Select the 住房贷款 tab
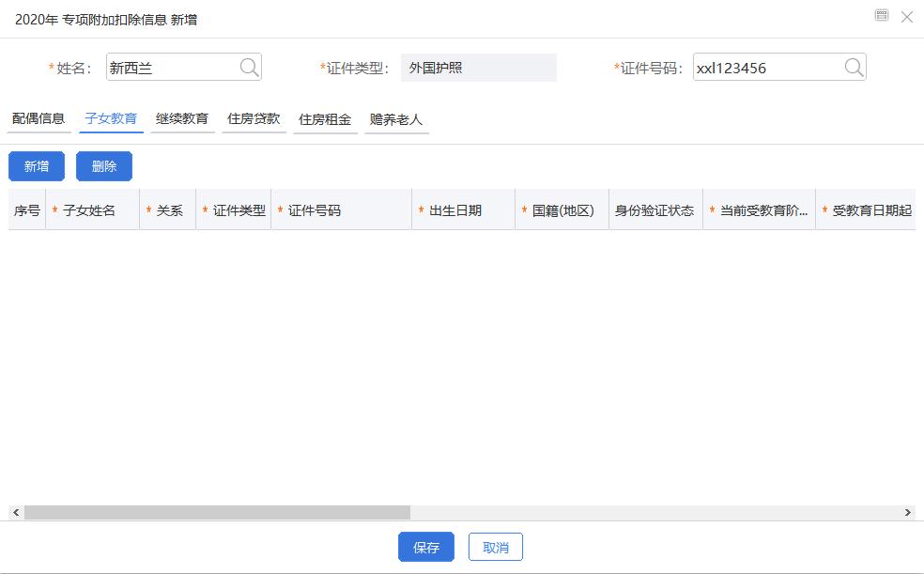This screenshot has height=574, width=924. pyautogui.click(x=254, y=118)
